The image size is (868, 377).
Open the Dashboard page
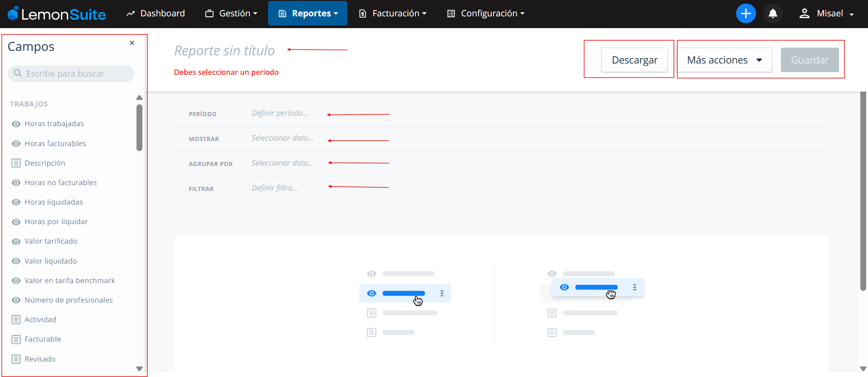point(156,13)
